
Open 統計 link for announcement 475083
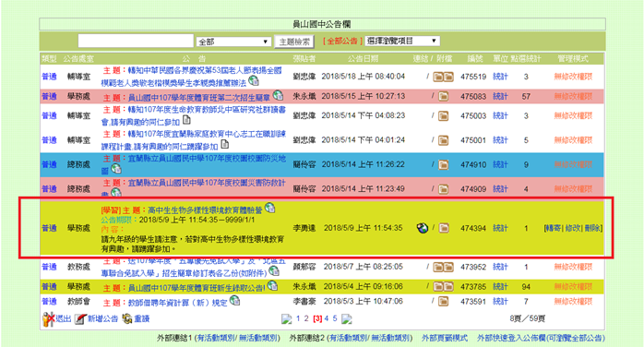pyautogui.click(x=500, y=97)
